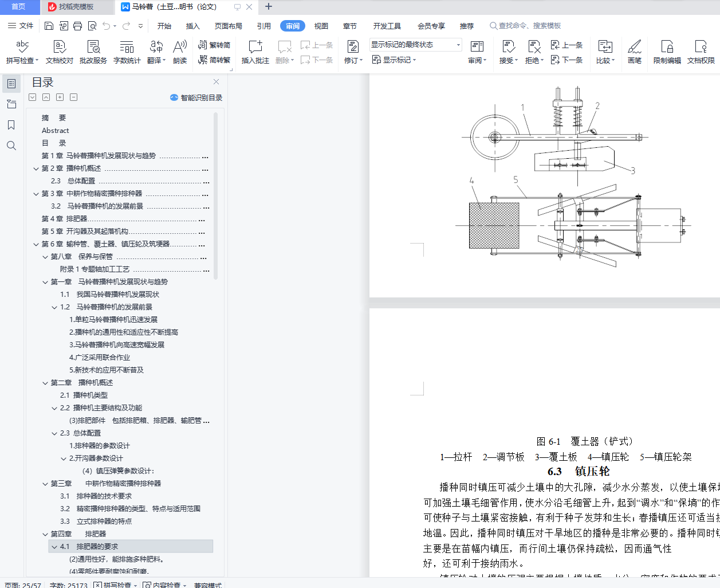
Task: Click 拼写检查 in status bar
Action: pos(116,585)
